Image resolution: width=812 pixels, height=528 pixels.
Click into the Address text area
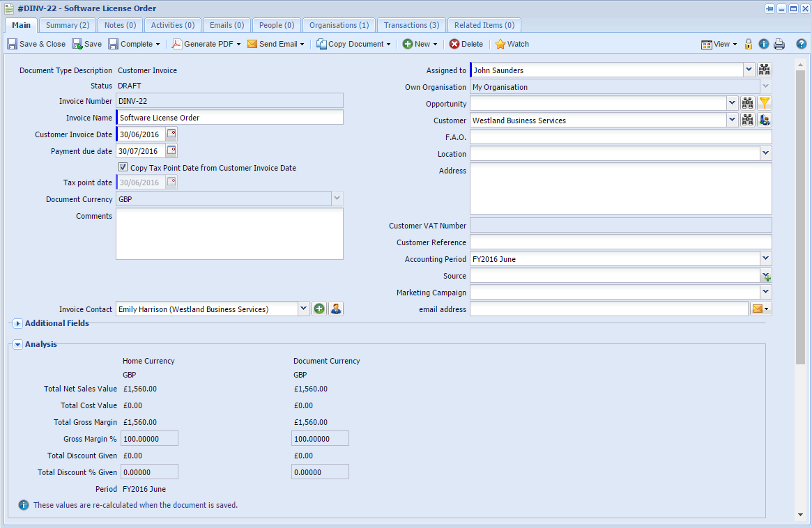click(621, 189)
